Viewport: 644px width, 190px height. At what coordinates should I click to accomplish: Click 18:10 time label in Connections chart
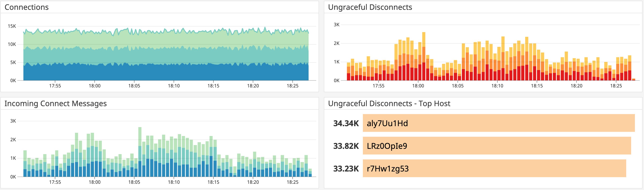pos(174,86)
